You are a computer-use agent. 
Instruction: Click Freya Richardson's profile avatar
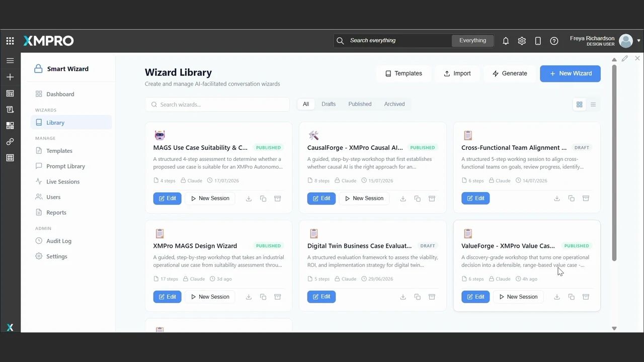click(x=626, y=41)
